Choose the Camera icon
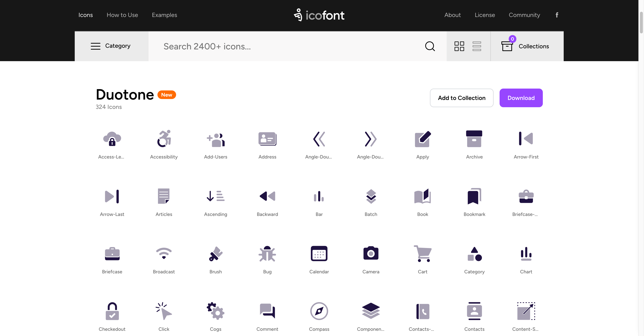The image size is (644, 336). click(x=371, y=253)
